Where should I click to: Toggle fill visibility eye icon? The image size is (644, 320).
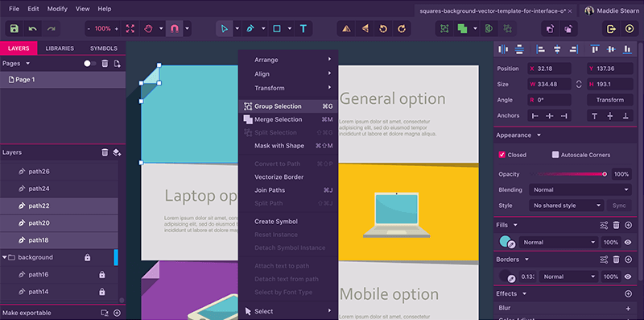tap(628, 243)
